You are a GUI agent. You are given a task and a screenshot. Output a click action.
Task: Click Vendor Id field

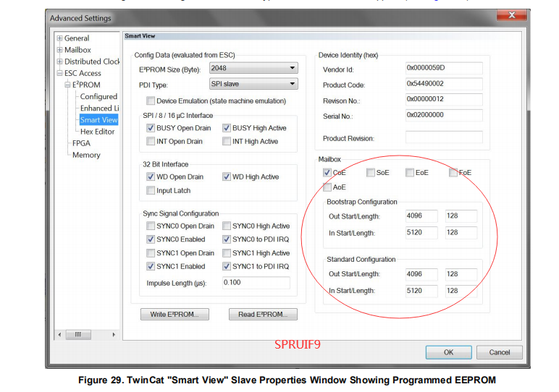(x=444, y=68)
